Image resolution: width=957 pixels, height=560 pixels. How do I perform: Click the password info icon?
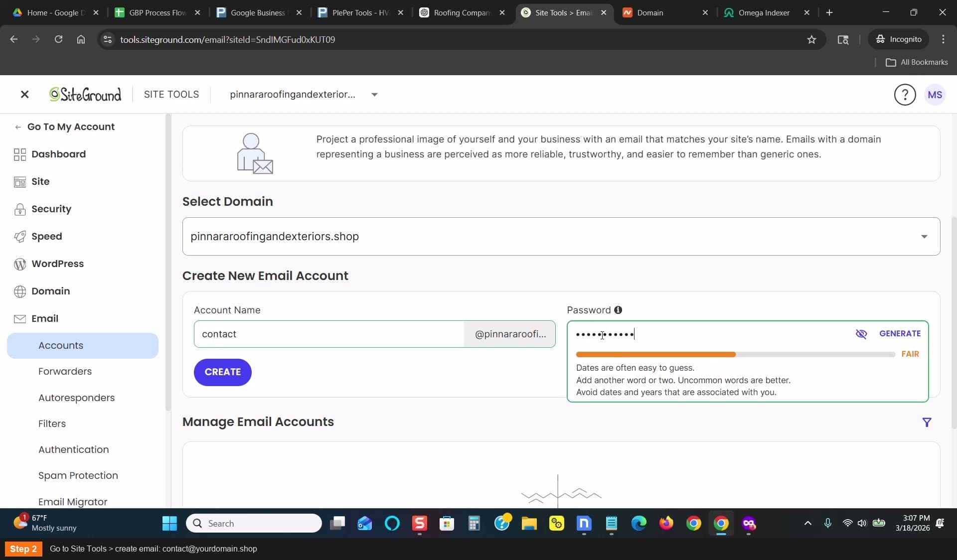click(618, 310)
